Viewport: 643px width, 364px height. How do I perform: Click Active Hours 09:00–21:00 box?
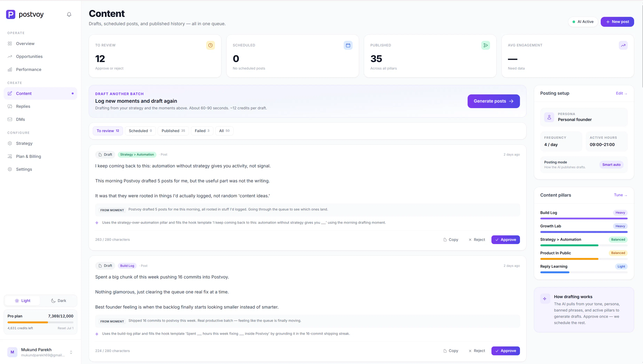(x=606, y=141)
